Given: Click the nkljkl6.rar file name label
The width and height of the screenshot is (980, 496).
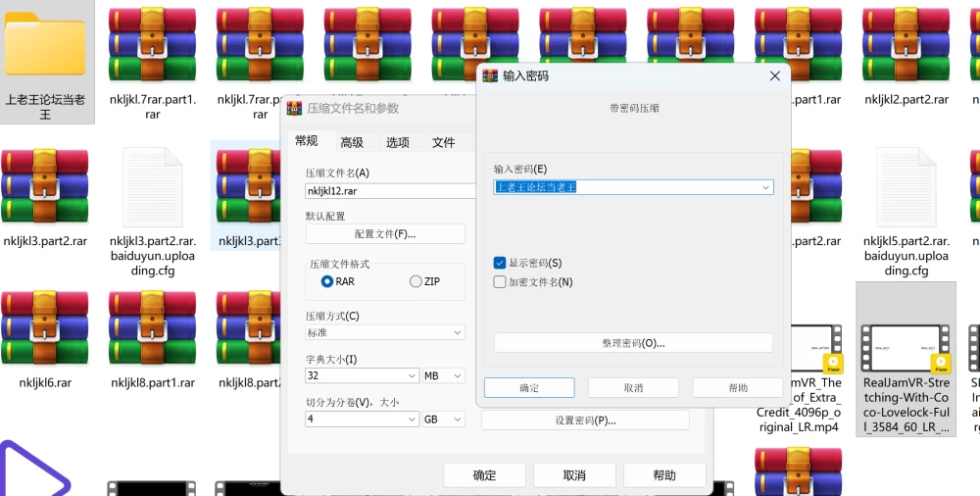Looking at the screenshot, I should pos(45,383).
